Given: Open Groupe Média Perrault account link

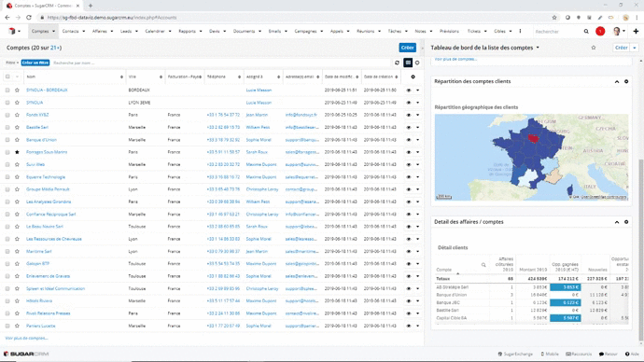Looking at the screenshot, I should (48, 189).
